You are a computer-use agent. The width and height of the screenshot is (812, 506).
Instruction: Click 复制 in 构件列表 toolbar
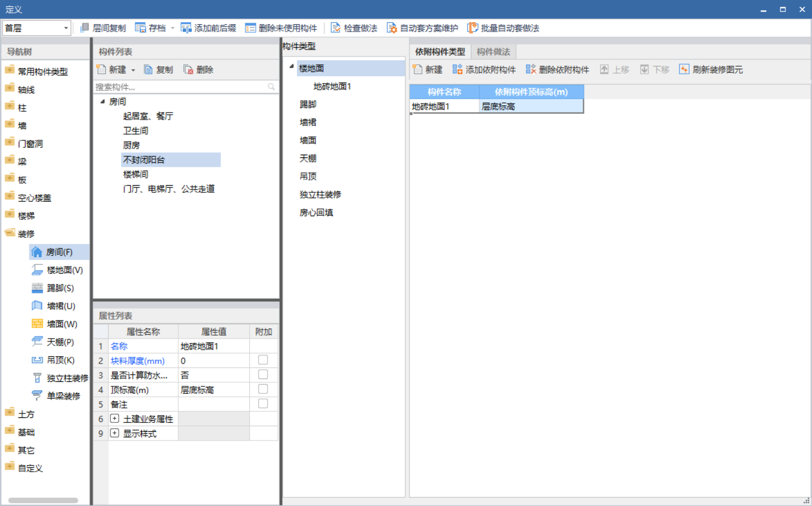(x=158, y=69)
